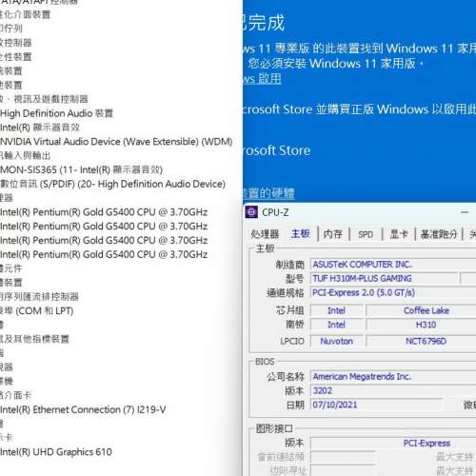Select the 主板 tab in CPU-Z
Screen dimensions: 476x476
[x=300, y=234]
